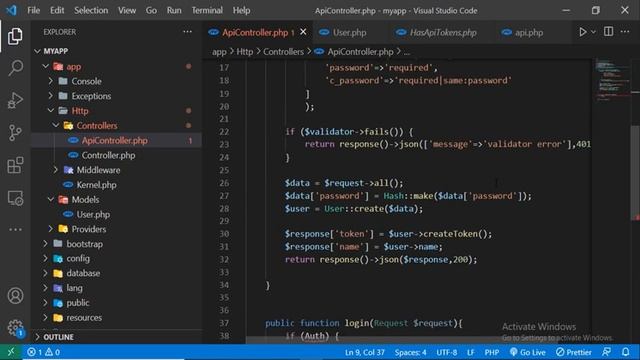The image size is (640, 360).
Task: Click the Ln 9, Col 37 cursor position
Action: pyautogui.click(x=364, y=352)
